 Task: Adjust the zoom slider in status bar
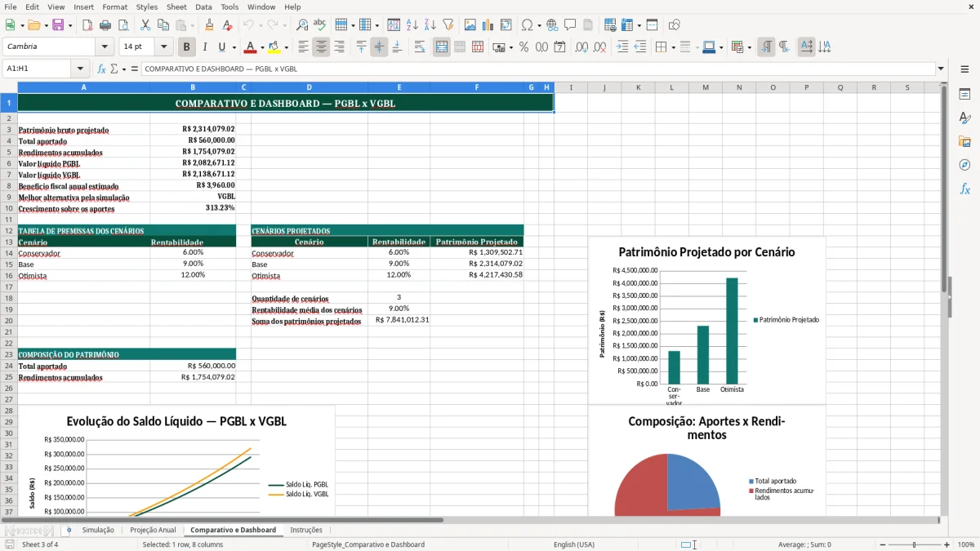914,544
